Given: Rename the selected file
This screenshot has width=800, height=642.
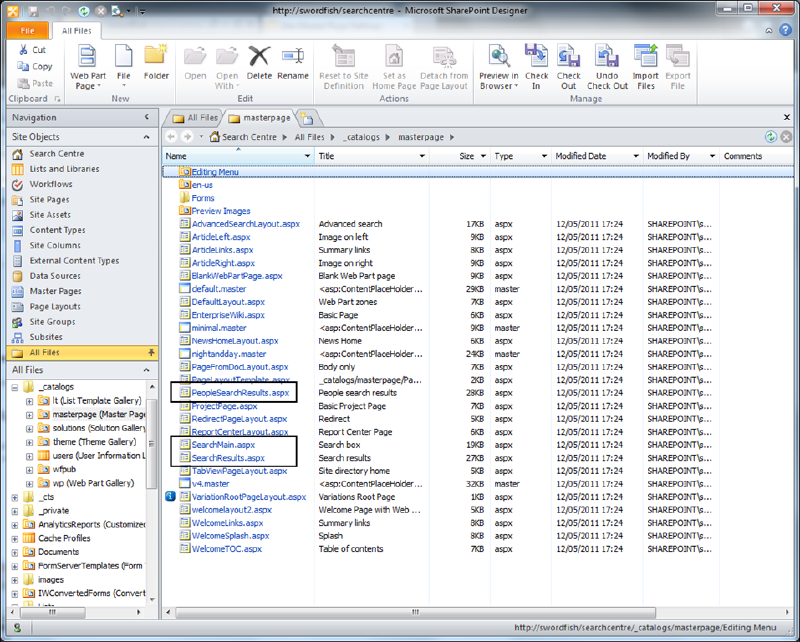Looking at the screenshot, I should pyautogui.click(x=293, y=62).
